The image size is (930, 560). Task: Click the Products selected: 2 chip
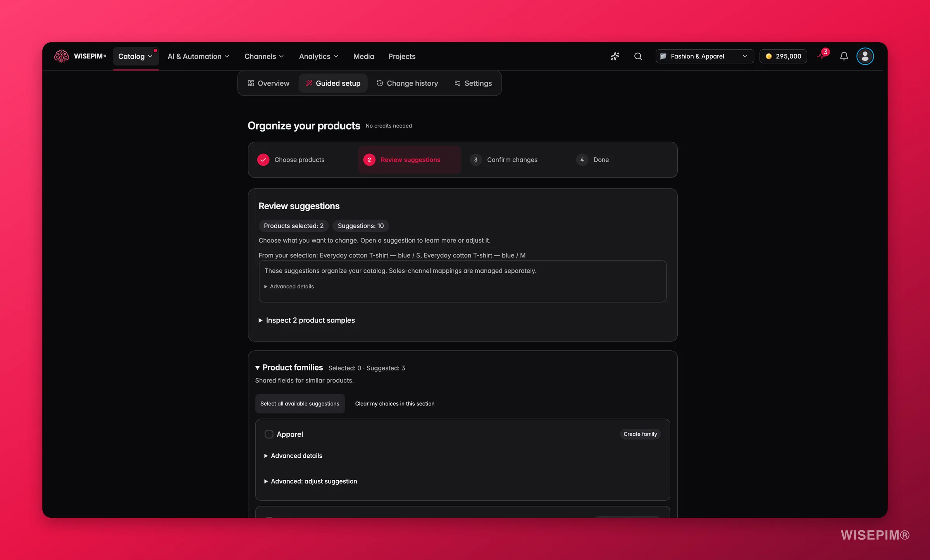pyautogui.click(x=294, y=226)
